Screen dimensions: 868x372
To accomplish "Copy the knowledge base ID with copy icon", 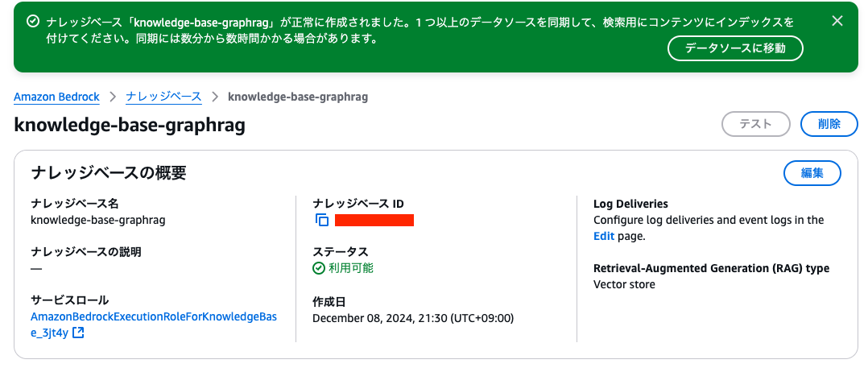I will point(322,220).
